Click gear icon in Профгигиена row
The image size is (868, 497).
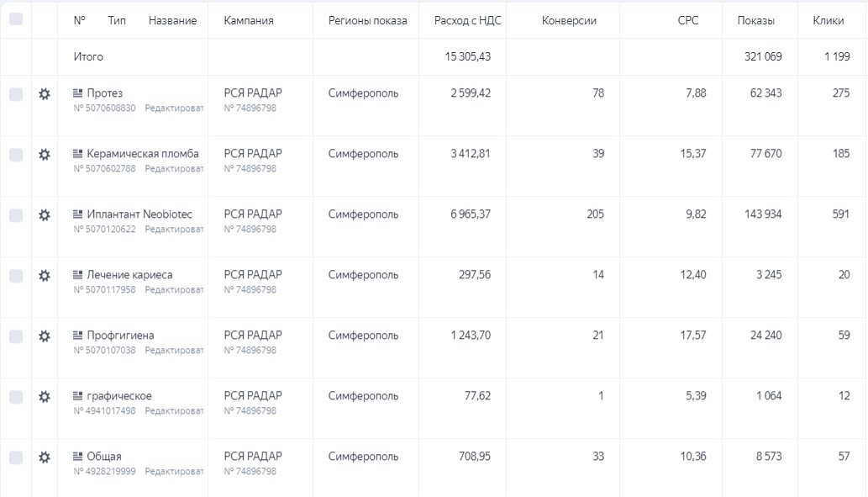tap(45, 336)
